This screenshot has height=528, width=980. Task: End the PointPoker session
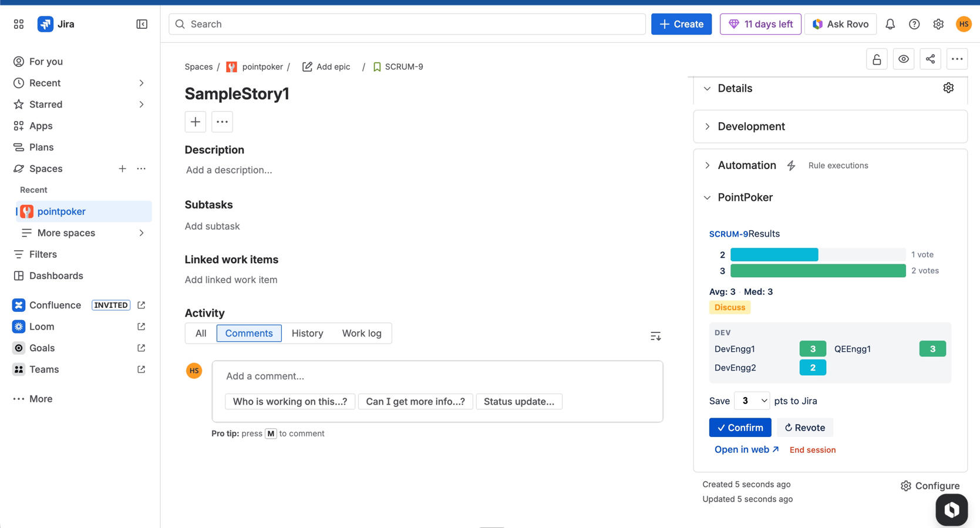813,450
